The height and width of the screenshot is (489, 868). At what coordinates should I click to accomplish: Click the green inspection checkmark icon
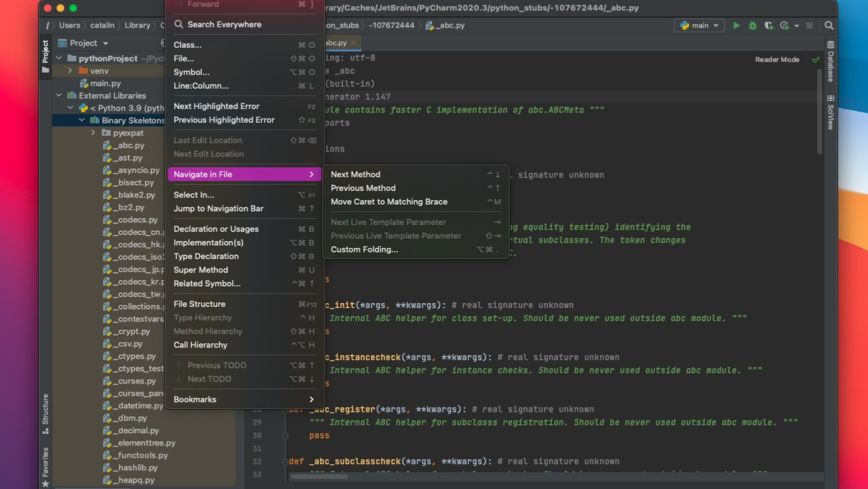(815, 60)
